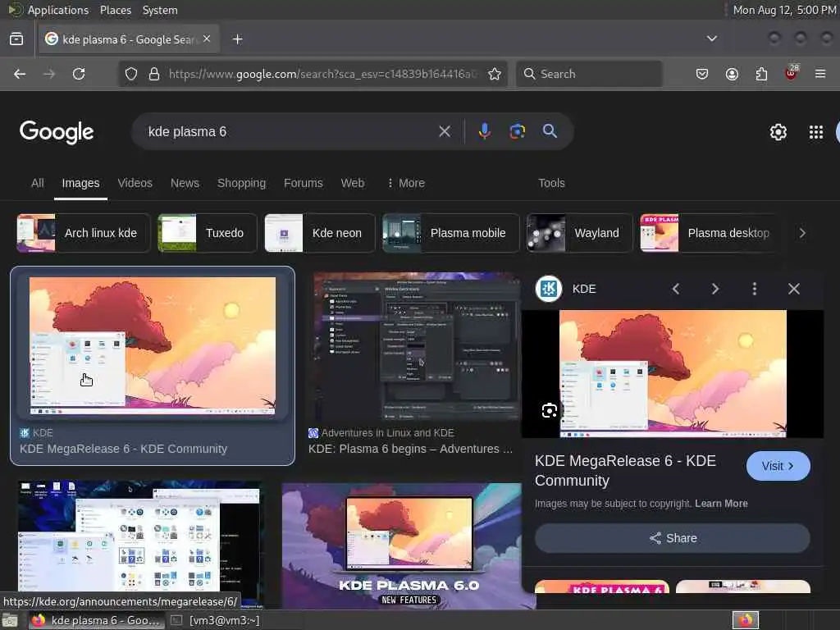Filter by Wayland chip

coord(580,233)
